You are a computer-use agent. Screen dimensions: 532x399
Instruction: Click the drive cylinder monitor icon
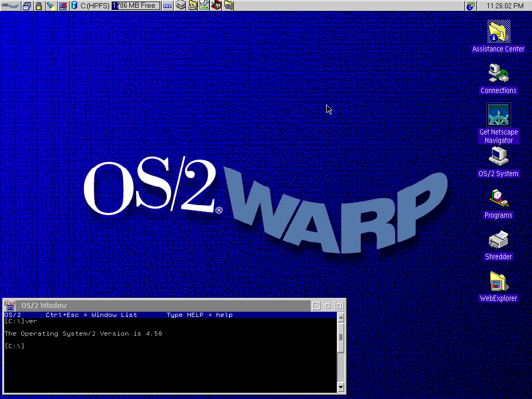[74, 6]
